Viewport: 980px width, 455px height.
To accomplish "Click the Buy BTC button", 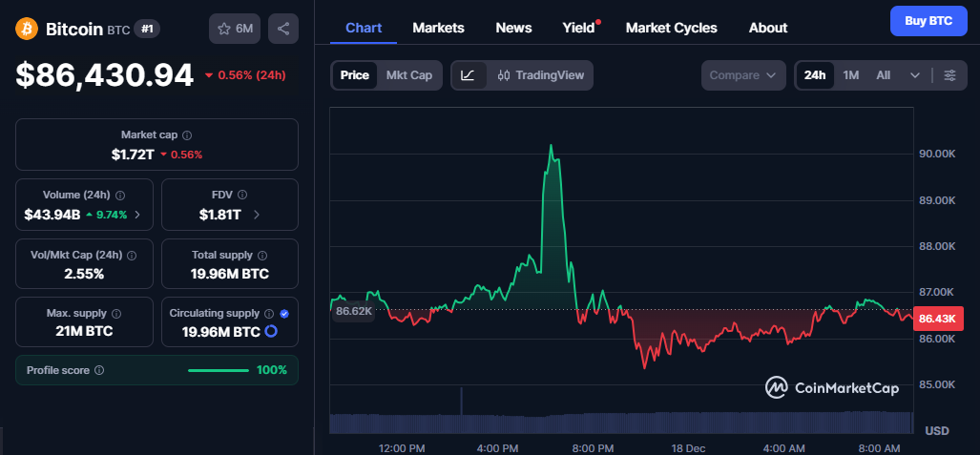I will tap(928, 21).
